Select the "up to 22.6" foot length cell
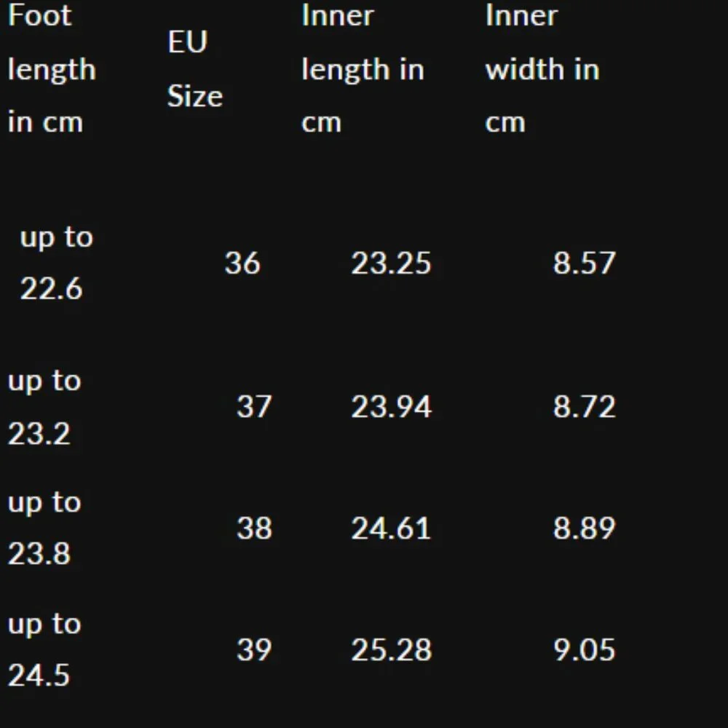Image resolution: width=728 pixels, height=728 pixels. pyautogui.click(x=56, y=263)
